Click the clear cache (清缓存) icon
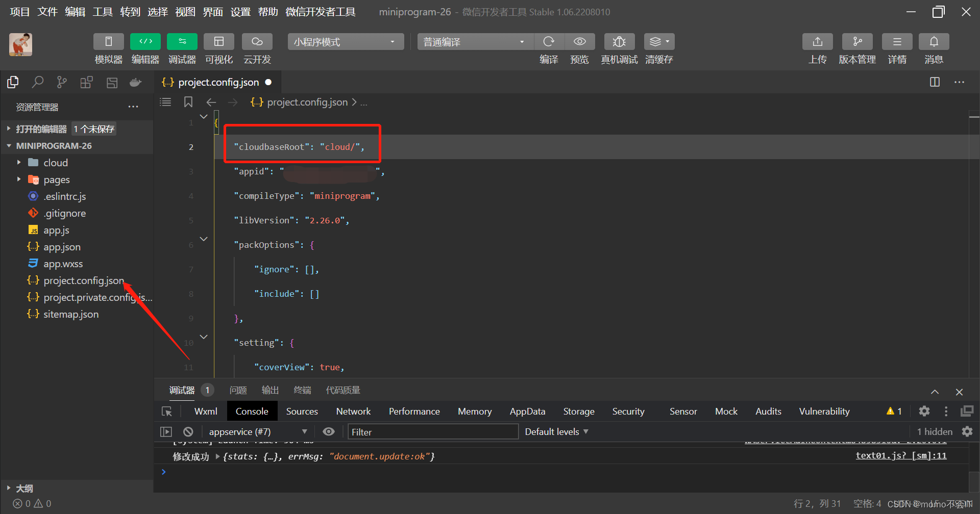 click(x=659, y=42)
